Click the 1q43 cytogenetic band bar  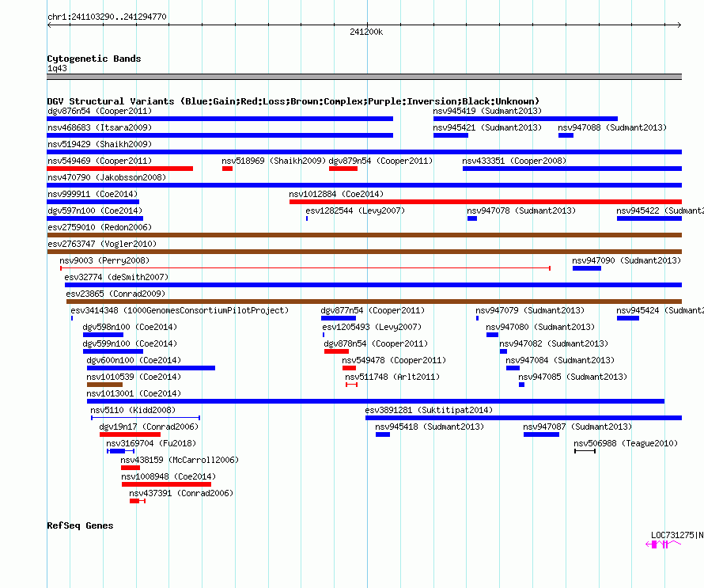365,77
